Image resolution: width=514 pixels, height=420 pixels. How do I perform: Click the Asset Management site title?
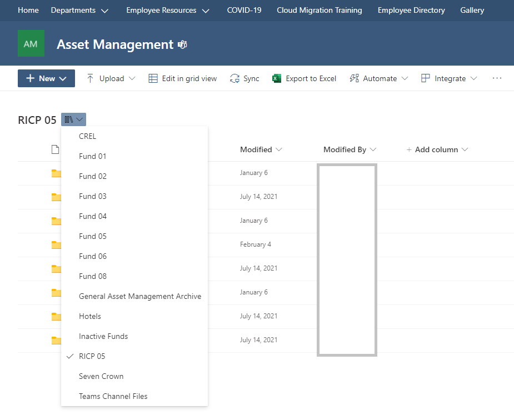[115, 44]
